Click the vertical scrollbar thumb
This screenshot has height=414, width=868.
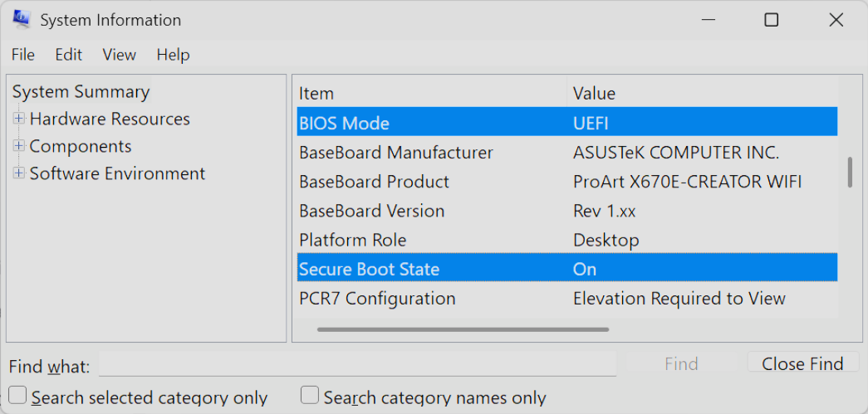click(850, 173)
